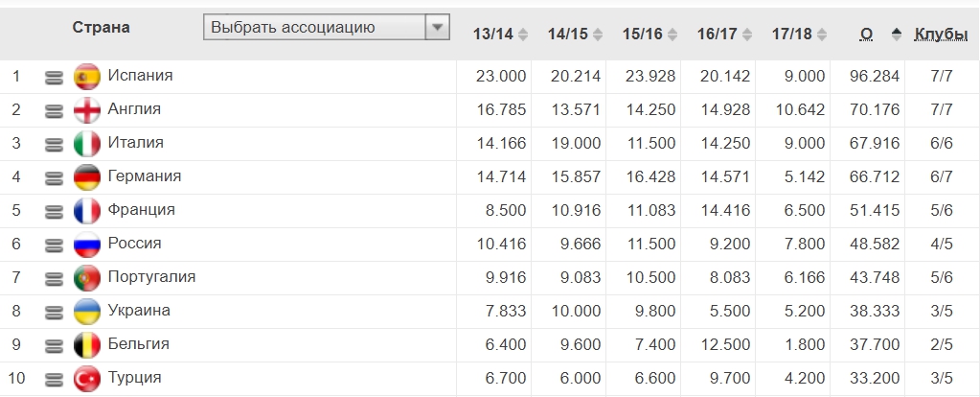Click the Portugal flag icon
Image resolution: width=980 pixels, height=397 pixels.
tap(87, 278)
